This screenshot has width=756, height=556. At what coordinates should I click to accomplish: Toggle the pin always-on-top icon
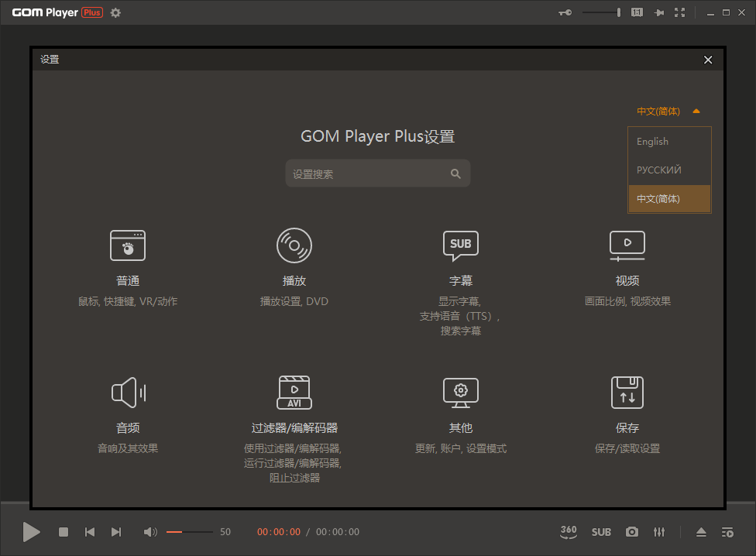[x=659, y=12]
